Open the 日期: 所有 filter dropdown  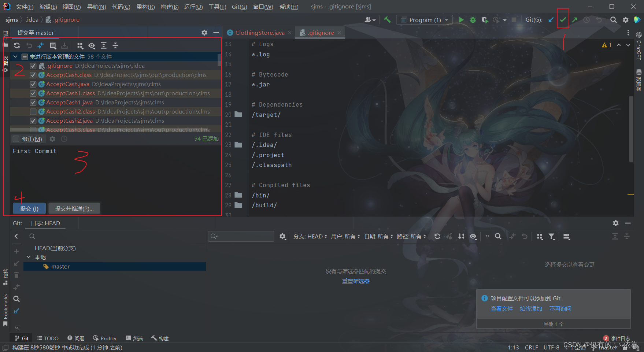tap(378, 237)
